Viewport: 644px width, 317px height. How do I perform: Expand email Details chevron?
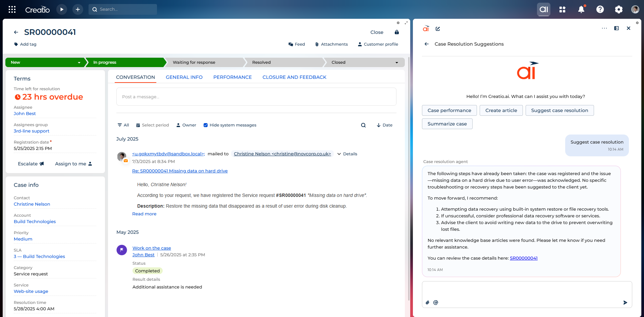(x=339, y=154)
